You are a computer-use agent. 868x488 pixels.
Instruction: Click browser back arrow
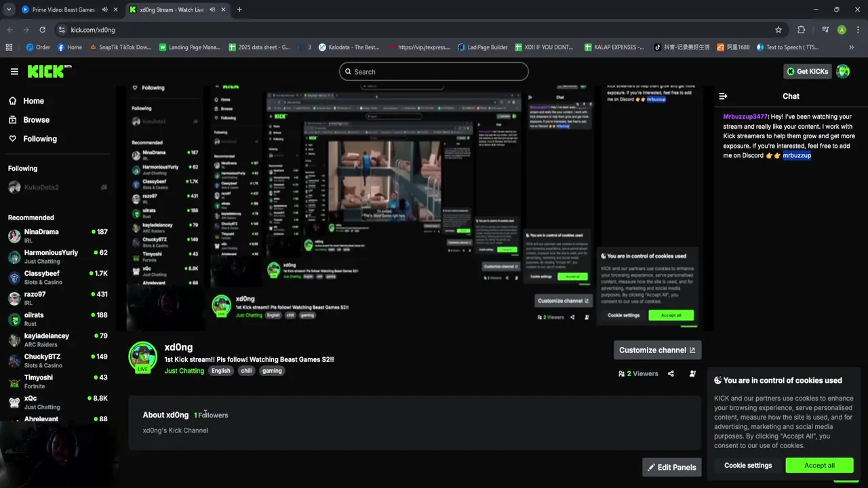[9, 30]
